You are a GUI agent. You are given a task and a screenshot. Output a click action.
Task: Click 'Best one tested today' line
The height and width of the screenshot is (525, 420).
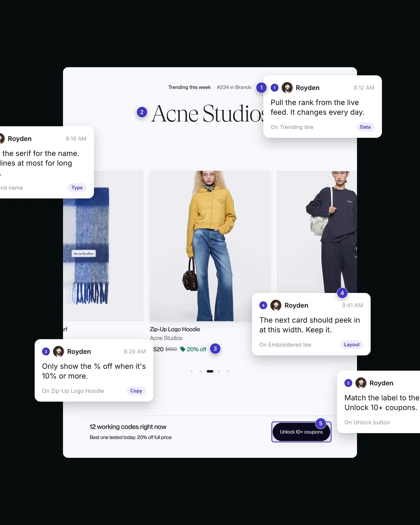point(130,437)
